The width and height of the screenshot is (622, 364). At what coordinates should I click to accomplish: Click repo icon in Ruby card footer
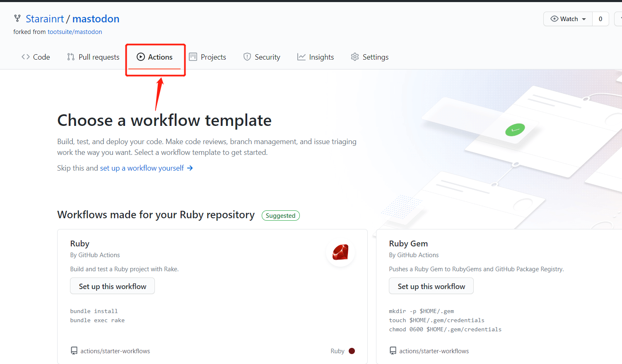(x=74, y=351)
